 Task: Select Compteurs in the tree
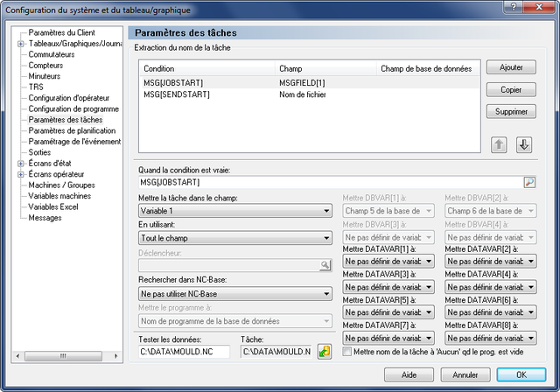click(x=45, y=66)
